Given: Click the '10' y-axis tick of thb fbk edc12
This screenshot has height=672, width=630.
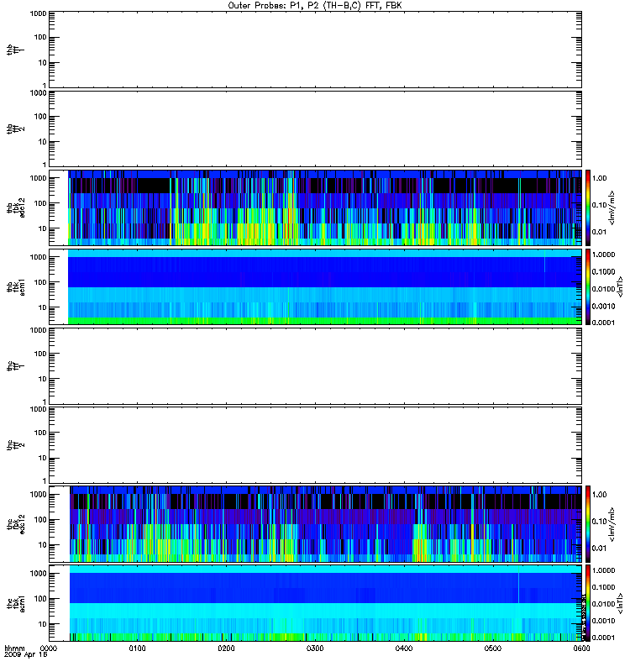Looking at the screenshot, I should (43, 228).
